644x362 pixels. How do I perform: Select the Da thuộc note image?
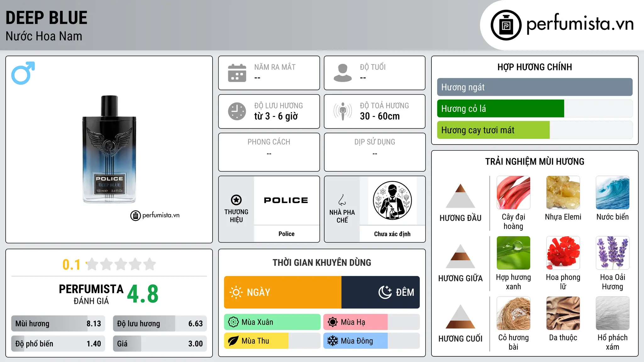coord(563,313)
